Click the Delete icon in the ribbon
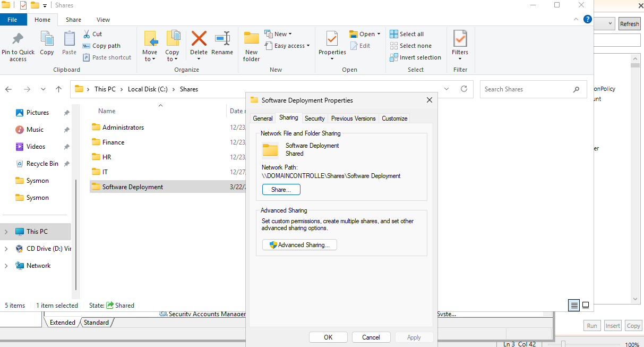The height and width of the screenshot is (347, 644). click(199, 39)
